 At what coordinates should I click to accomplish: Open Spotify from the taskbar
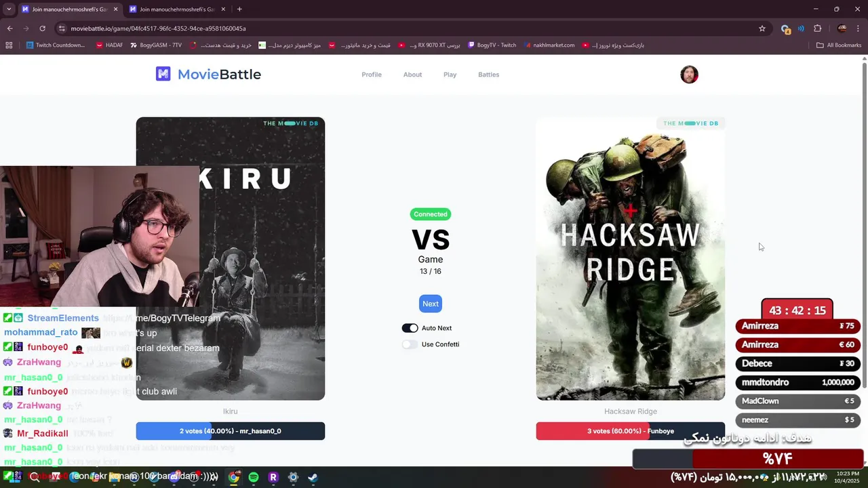tap(254, 477)
